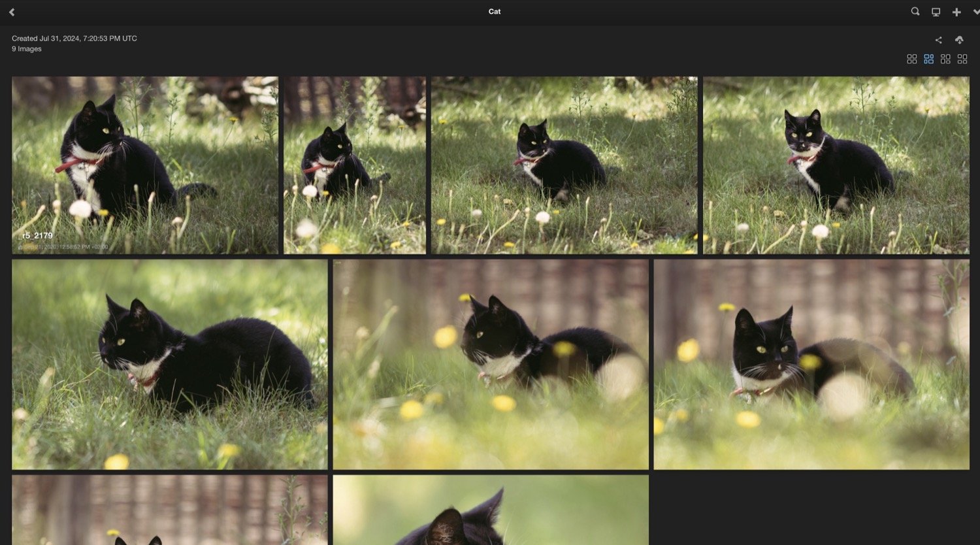
Task: Open the narrow portrait cat photo
Action: [x=355, y=165]
